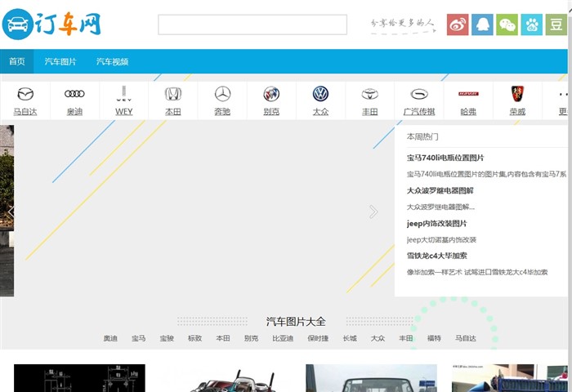Filter pictures by 宝骏 category
This screenshot has width=572, height=392.
167,338
